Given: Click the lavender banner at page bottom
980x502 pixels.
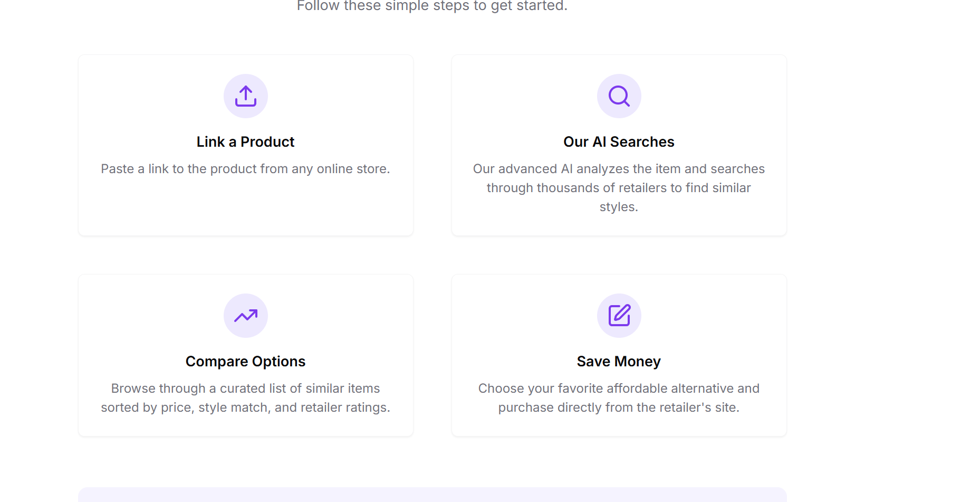Looking at the screenshot, I should 433,495.
